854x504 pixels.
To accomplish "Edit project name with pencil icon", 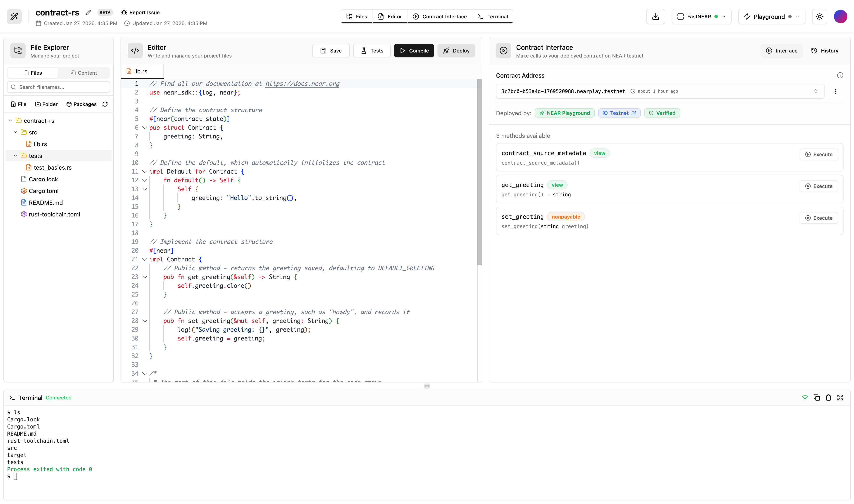I will click(88, 13).
